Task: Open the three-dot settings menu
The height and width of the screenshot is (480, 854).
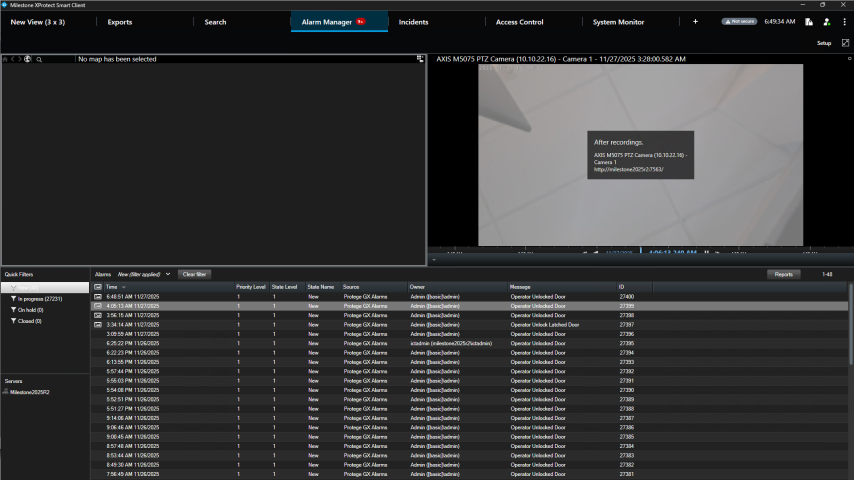Action: click(844, 21)
